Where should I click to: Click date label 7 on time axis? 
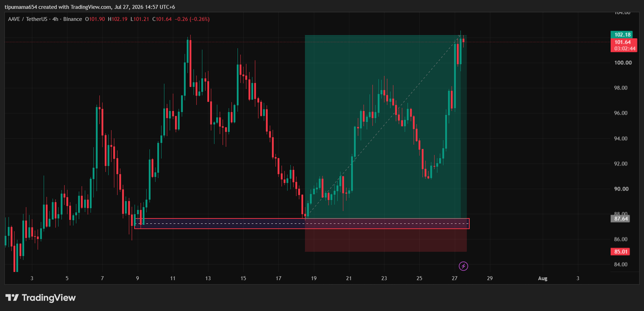[x=103, y=278]
